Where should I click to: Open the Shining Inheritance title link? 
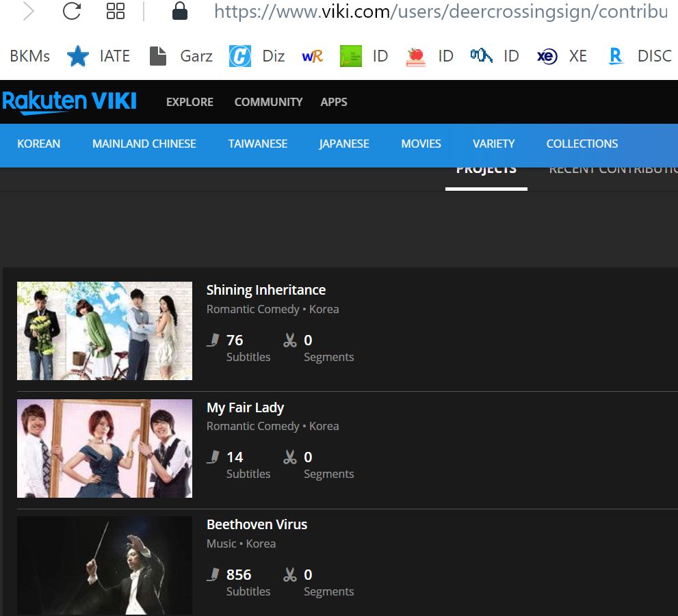266,290
